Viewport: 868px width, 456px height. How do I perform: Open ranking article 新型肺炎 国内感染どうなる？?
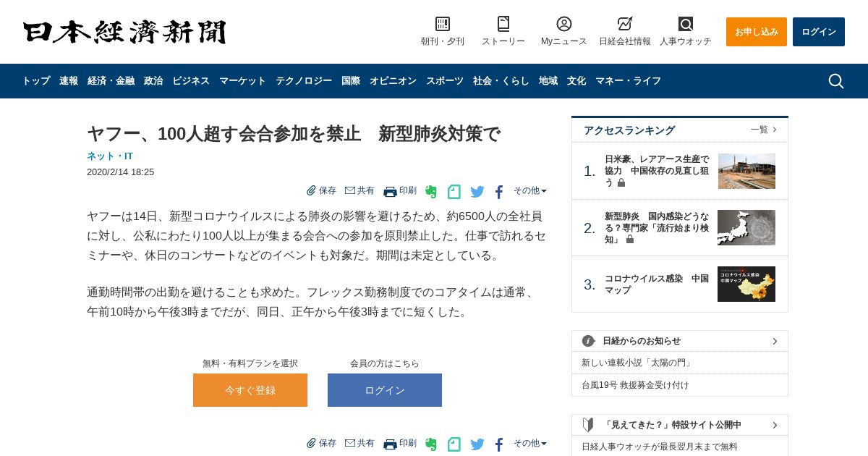coord(657,228)
